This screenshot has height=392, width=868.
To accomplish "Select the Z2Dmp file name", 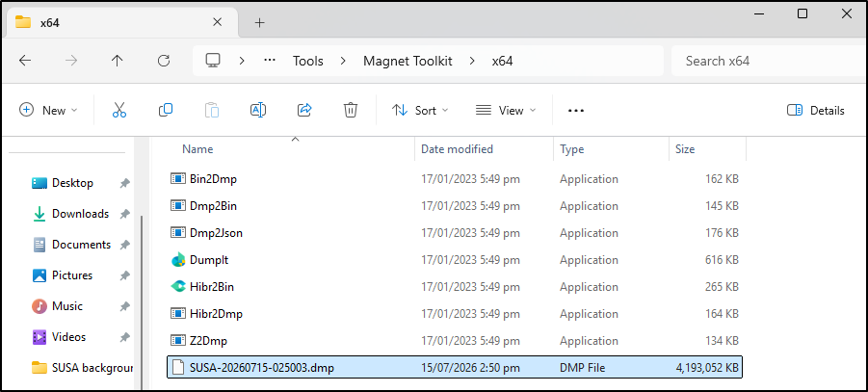I will 208,341.
